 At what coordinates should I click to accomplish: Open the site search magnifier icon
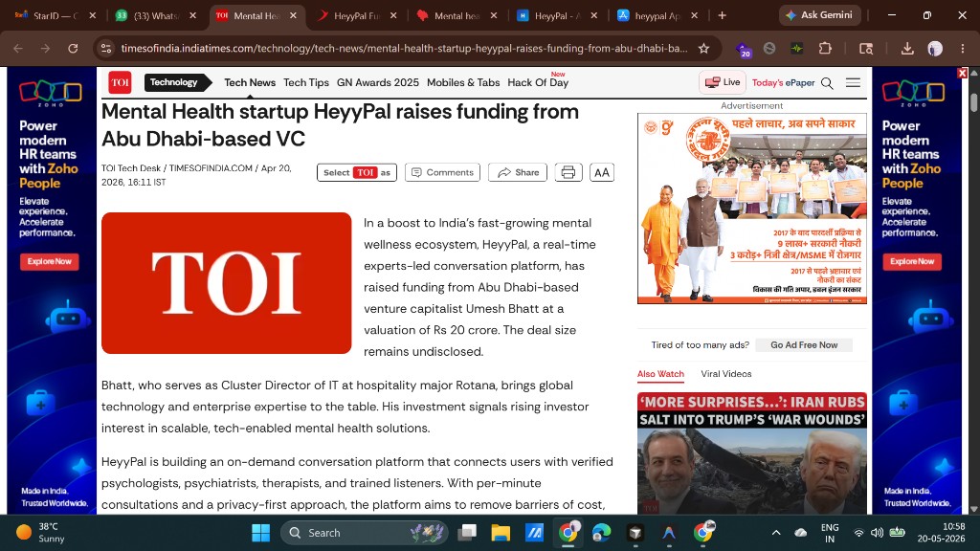[827, 83]
